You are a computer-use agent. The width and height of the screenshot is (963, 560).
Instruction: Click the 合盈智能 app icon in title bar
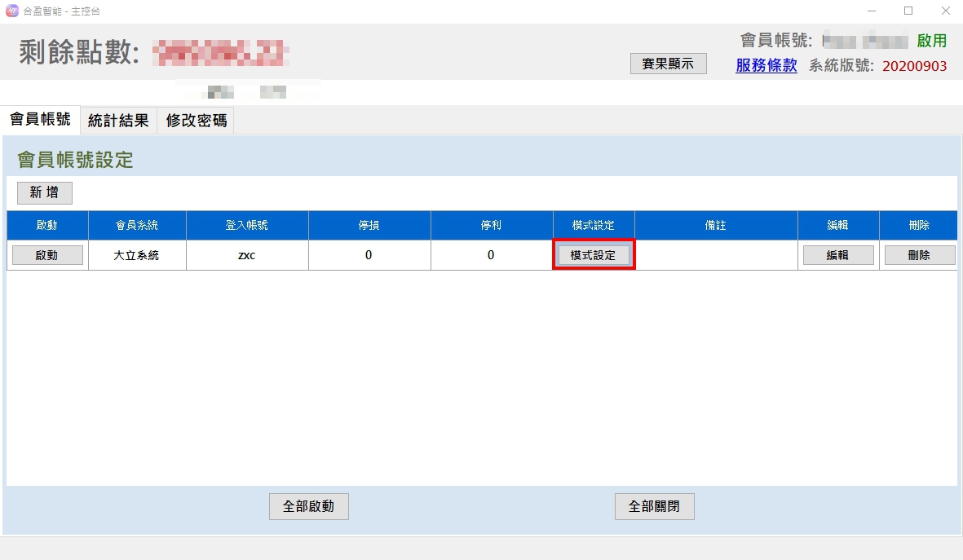click(x=11, y=11)
